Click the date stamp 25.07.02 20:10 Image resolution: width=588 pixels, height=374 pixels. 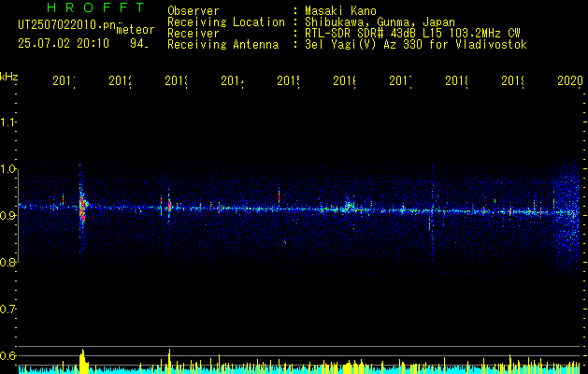click(x=64, y=44)
